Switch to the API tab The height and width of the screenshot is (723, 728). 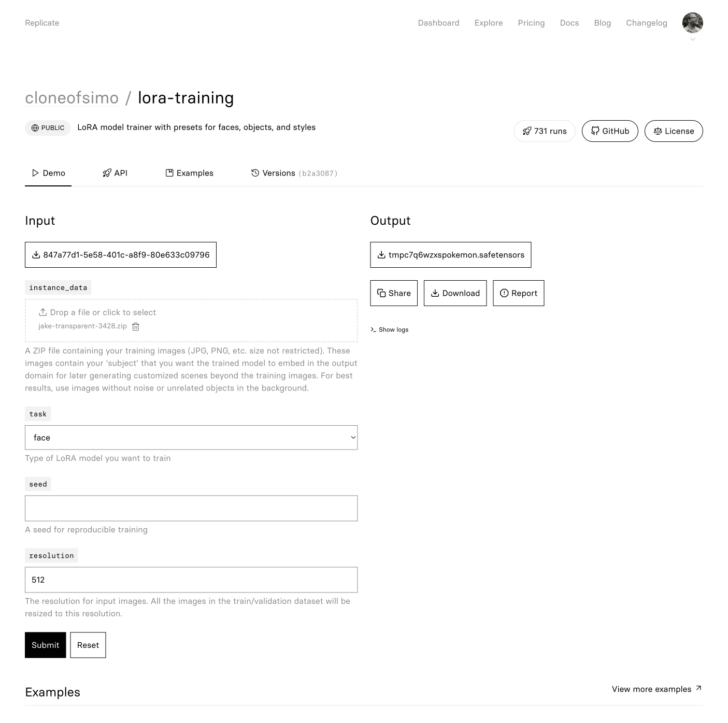pos(115,173)
